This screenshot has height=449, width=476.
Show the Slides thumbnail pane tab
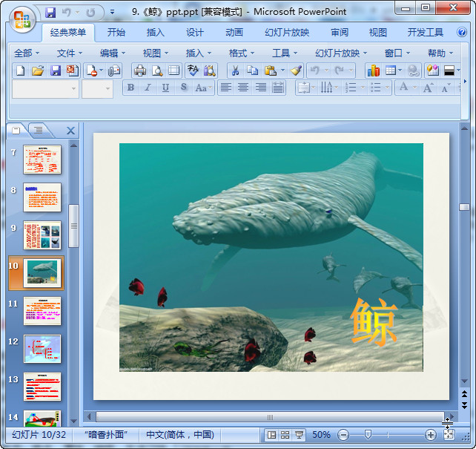click(17, 131)
